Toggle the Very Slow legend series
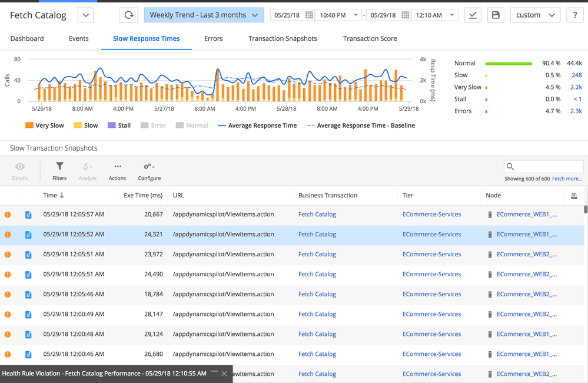The image size is (588, 383). pos(44,126)
